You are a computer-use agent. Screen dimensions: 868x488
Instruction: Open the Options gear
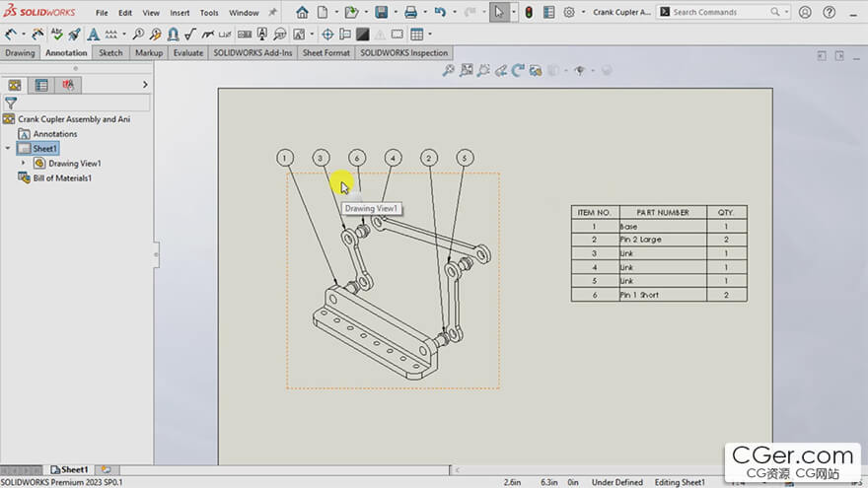tap(569, 12)
